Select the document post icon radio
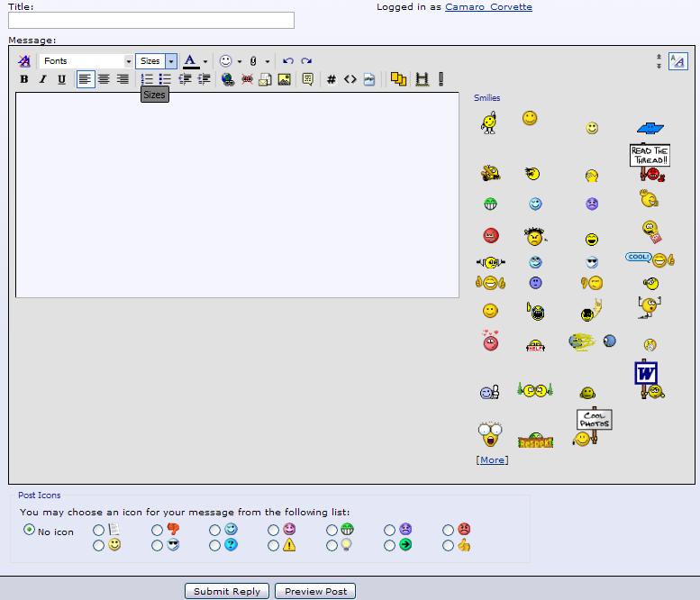 point(99,530)
